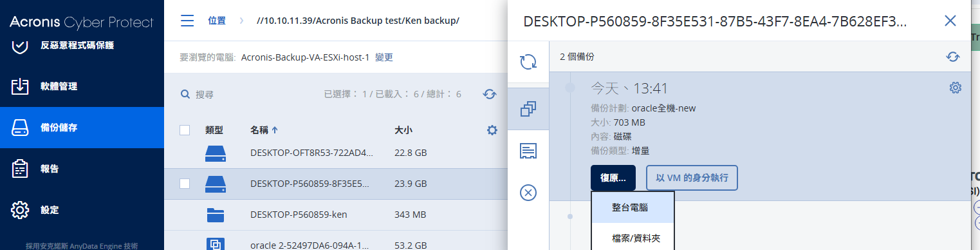Open the 復原... recovery dropdown button

[x=613, y=178]
